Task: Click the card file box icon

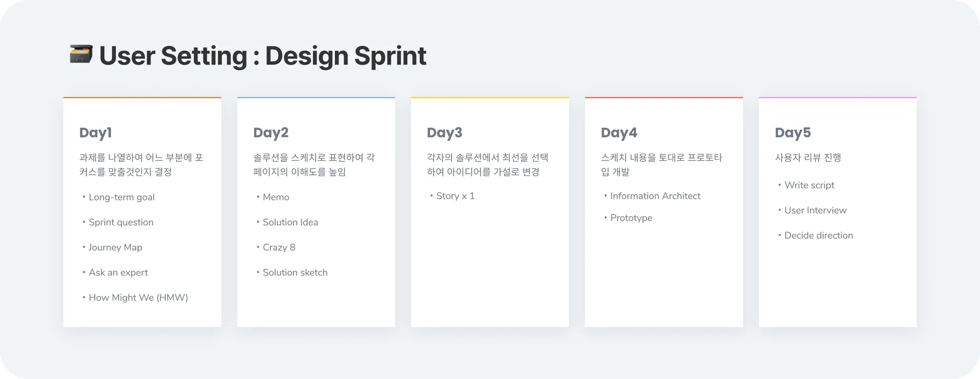Action: coord(81,54)
